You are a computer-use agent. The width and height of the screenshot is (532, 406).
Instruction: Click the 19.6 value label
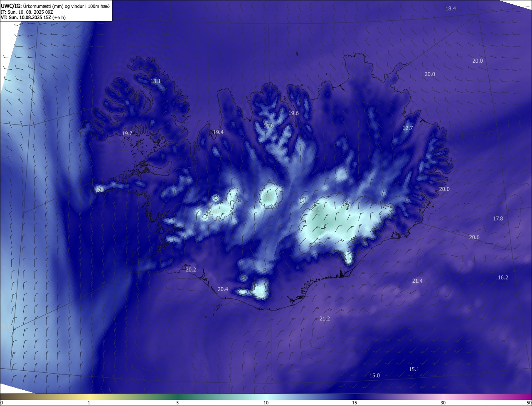click(293, 113)
